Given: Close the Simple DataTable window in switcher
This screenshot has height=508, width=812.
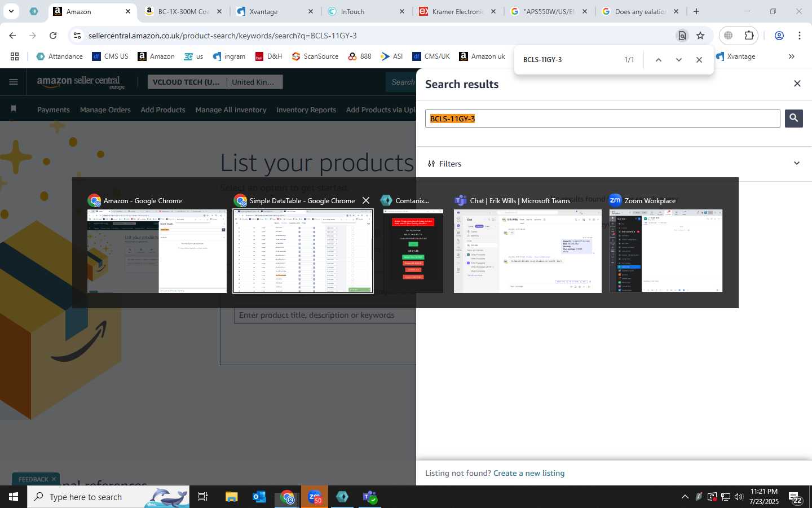Looking at the screenshot, I should pyautogui.click(x=366, y=200).
